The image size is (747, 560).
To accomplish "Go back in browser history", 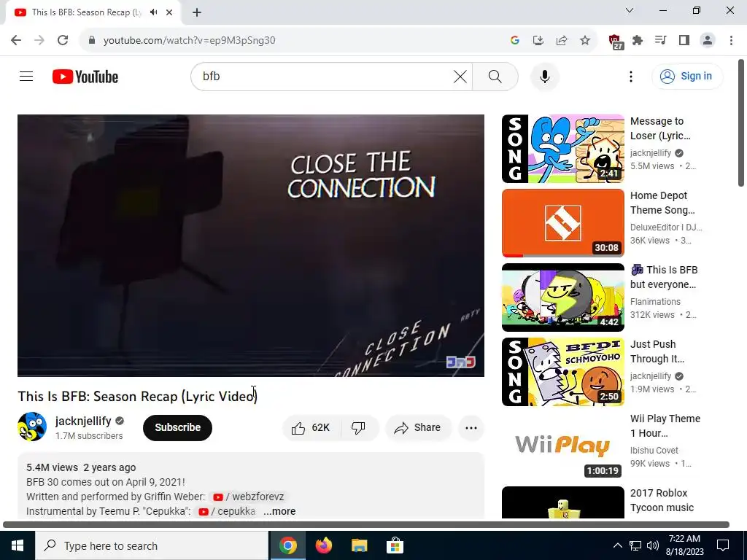I will (x=16, y=41).
